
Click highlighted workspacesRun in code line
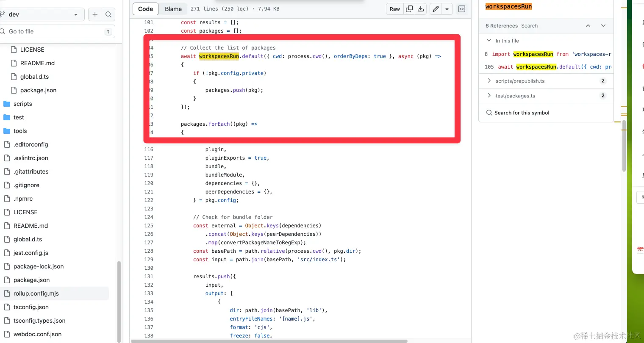pyautogui.click(x=219, y=56)
